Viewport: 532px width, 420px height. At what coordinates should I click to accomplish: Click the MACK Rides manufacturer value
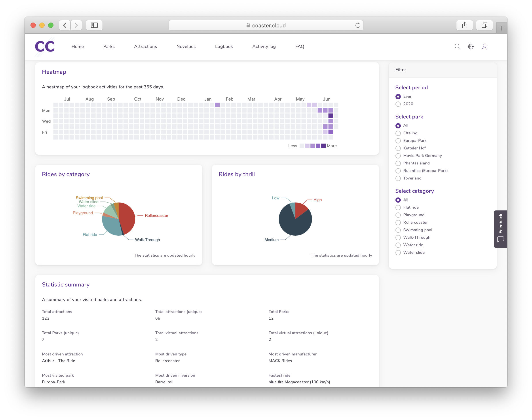280,361
